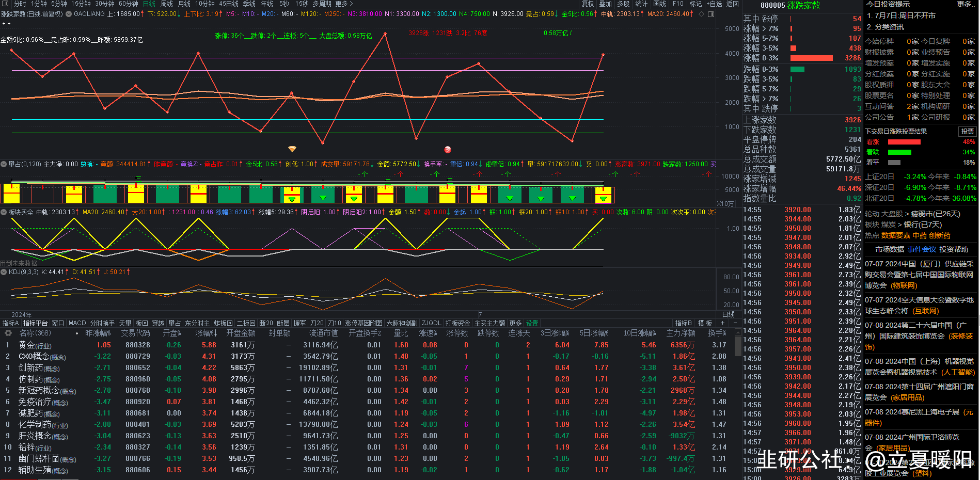The height and width of the screenshot is (480, 980).
Task: Click the minus button beside 模板
Action: point(736,323)
